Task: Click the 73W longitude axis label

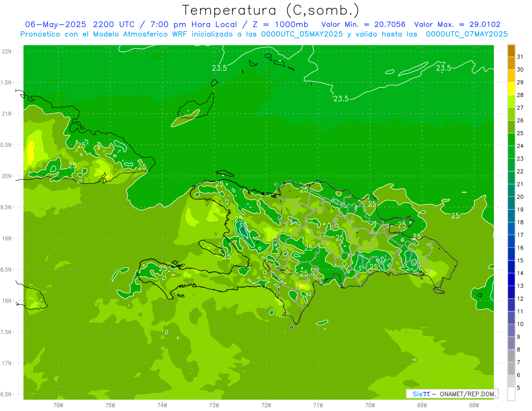Action: click(214, 405)
